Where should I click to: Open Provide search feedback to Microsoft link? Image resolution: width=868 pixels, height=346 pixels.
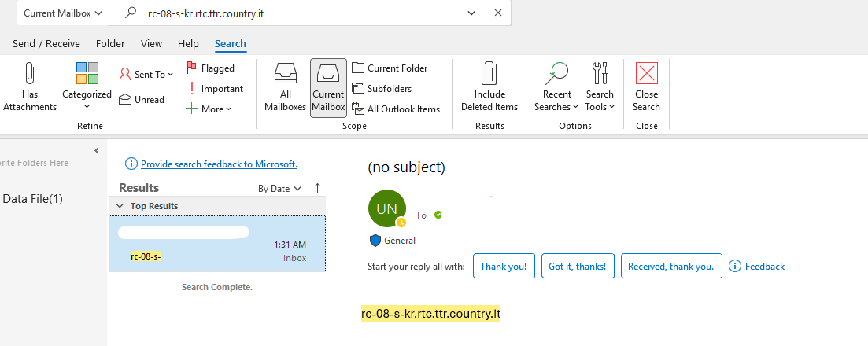(x=220, y=164)
